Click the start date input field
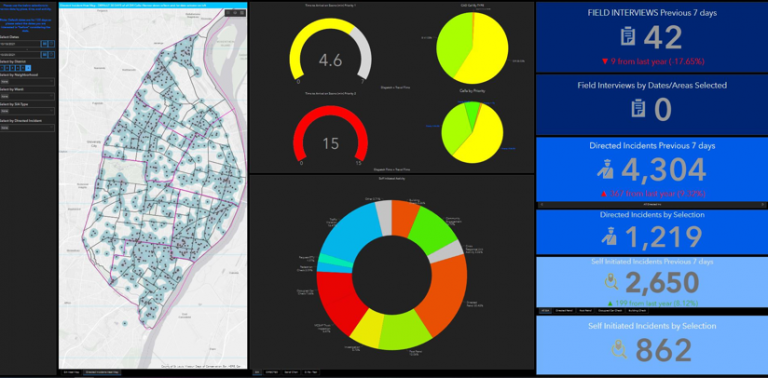 20,44
